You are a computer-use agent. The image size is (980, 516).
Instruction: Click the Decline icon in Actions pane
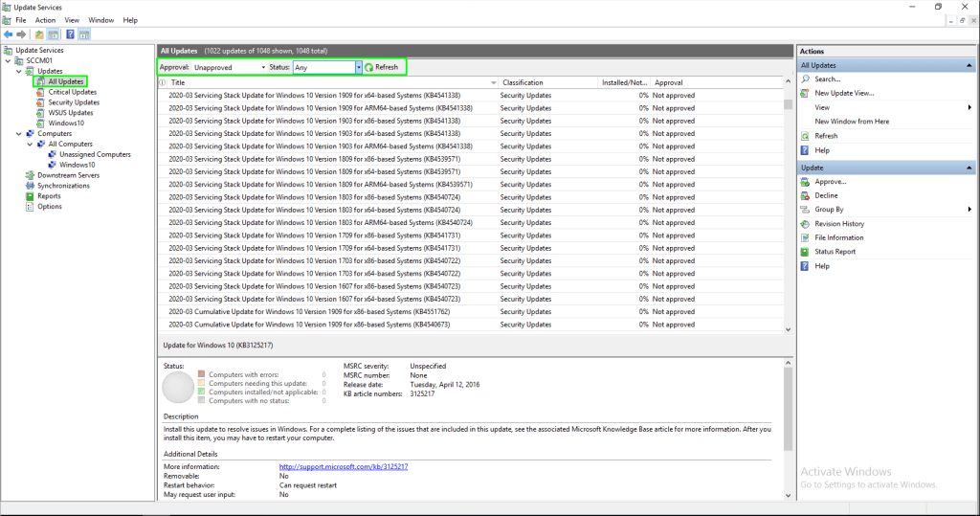tap(807, 195)
